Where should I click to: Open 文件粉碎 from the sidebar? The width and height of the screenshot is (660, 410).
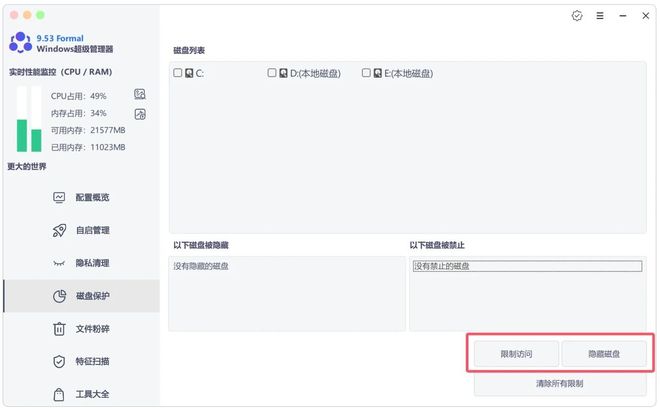82,329
